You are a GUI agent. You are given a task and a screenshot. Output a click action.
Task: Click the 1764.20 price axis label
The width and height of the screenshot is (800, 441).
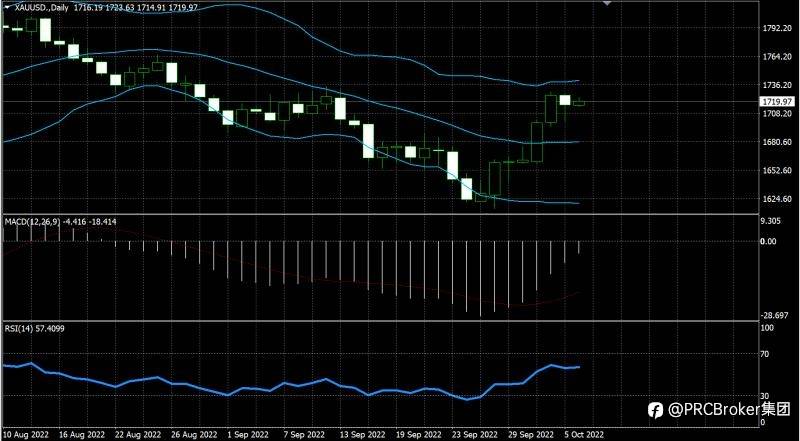(776, 57)
